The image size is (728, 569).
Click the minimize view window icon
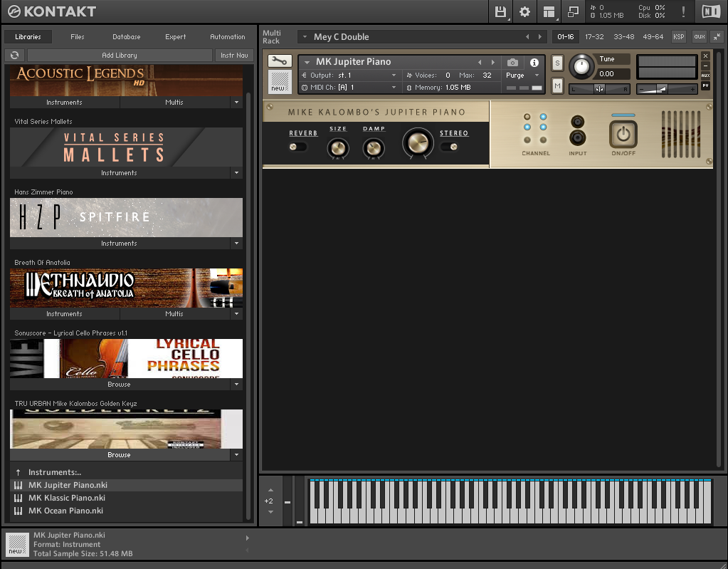pyautogui.click(x=573, y=11)
